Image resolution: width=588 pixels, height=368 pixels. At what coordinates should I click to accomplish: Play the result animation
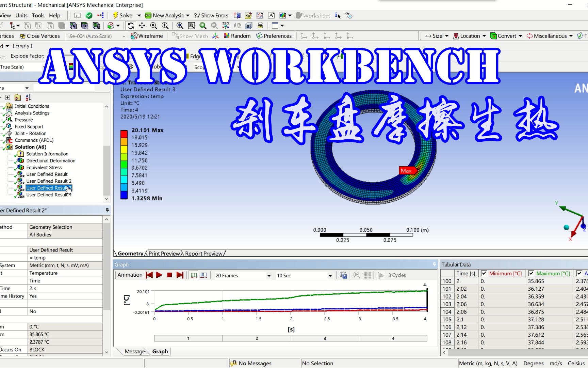(159, 275)
